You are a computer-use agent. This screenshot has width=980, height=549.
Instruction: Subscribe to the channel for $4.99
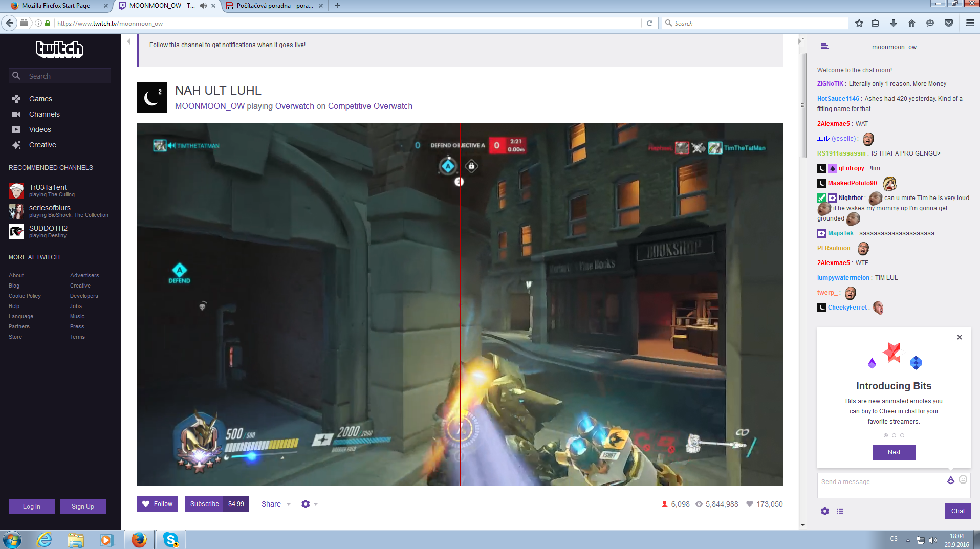click(x=217, y=504)
